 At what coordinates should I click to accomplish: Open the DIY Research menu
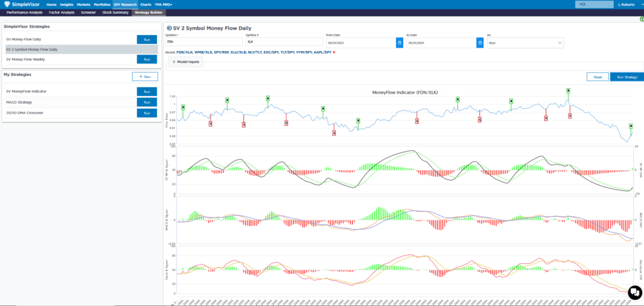coord(125,4)
